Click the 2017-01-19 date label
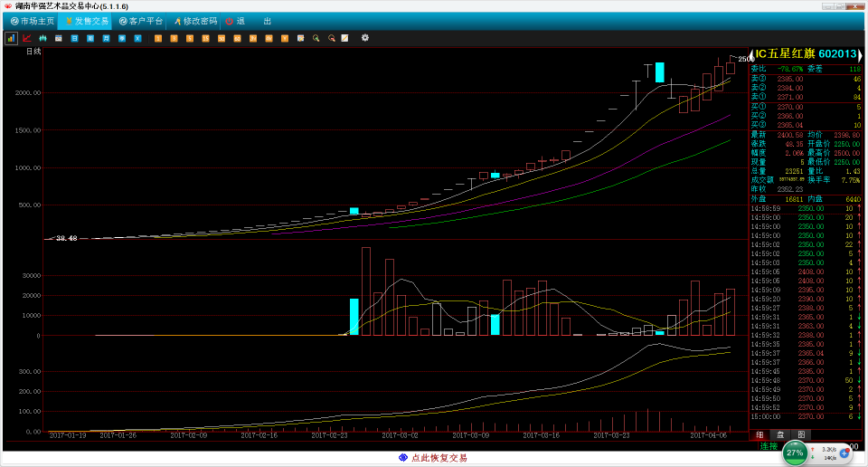 68,435
